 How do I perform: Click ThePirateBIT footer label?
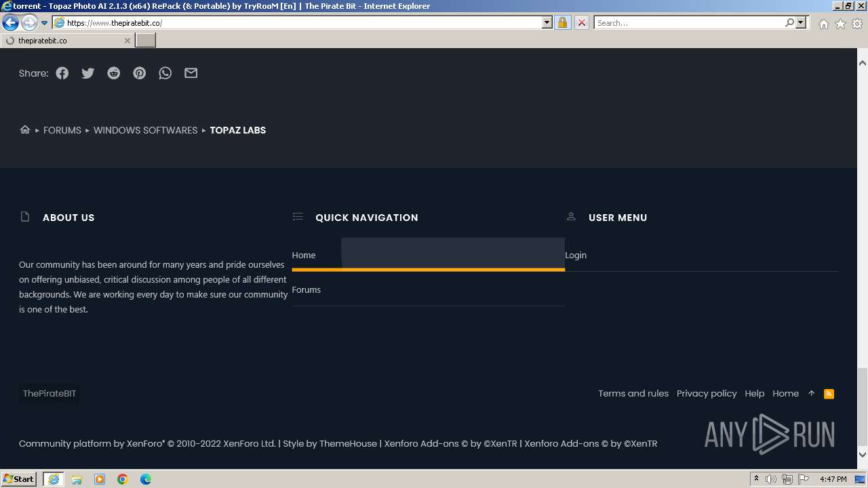50,393
